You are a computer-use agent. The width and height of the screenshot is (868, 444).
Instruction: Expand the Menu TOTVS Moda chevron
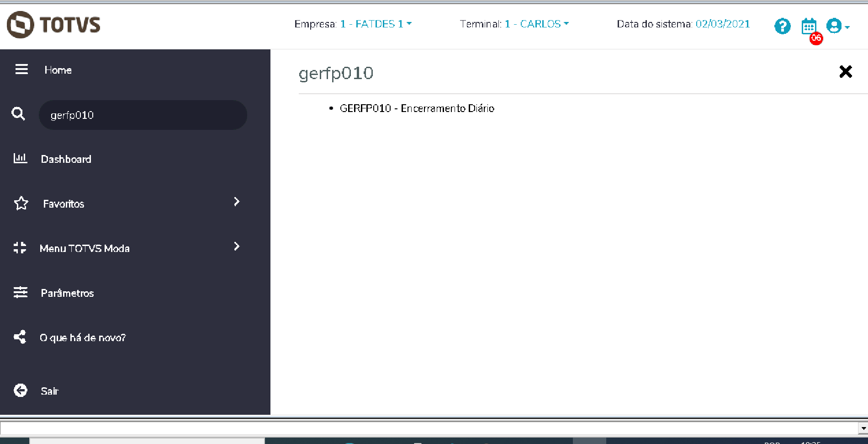coord(237,246)
